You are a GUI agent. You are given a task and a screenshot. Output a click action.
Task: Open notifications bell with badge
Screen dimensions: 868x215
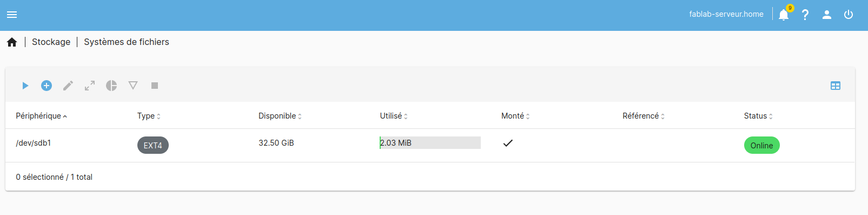(x=784, y=14)
